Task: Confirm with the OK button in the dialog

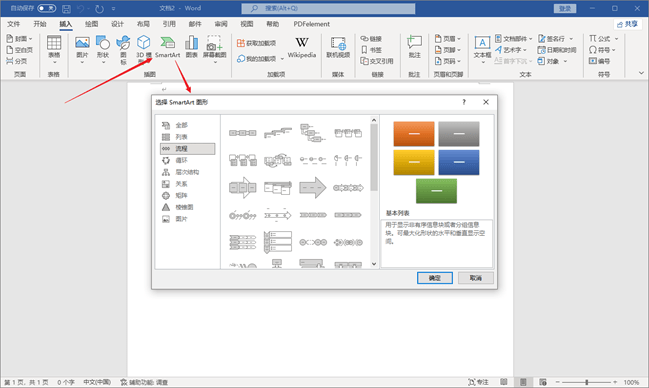Action: point(435,278)
